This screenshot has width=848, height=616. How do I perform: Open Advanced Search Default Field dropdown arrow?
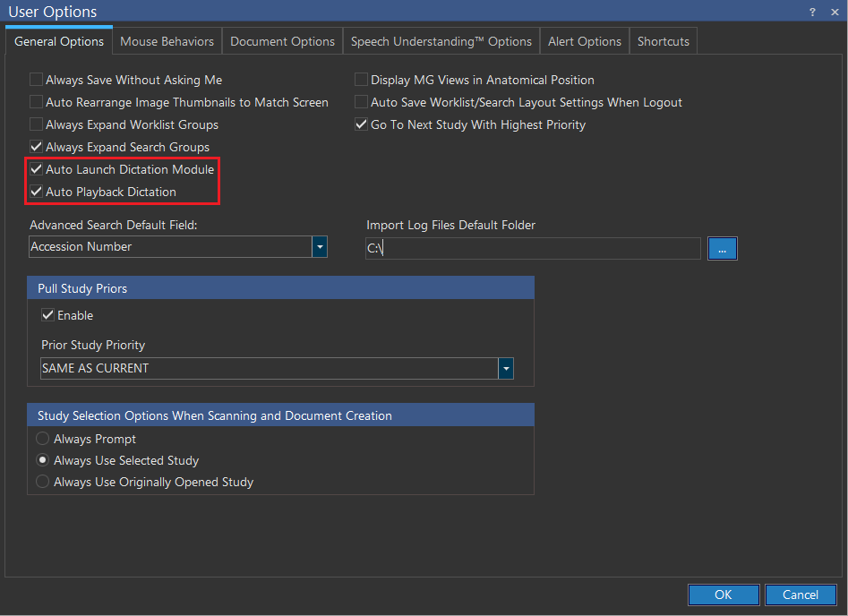320,247
